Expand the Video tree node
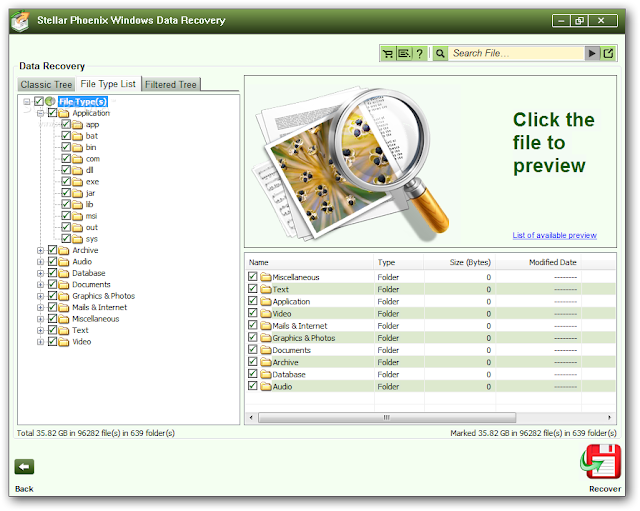Screen dimensions: 640x511 pos(40,342)
